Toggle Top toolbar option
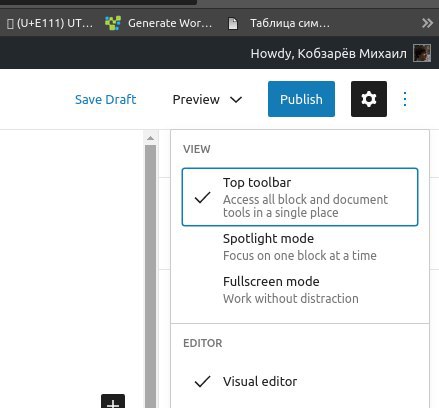 pyautogui.click(x=300, y=197)
